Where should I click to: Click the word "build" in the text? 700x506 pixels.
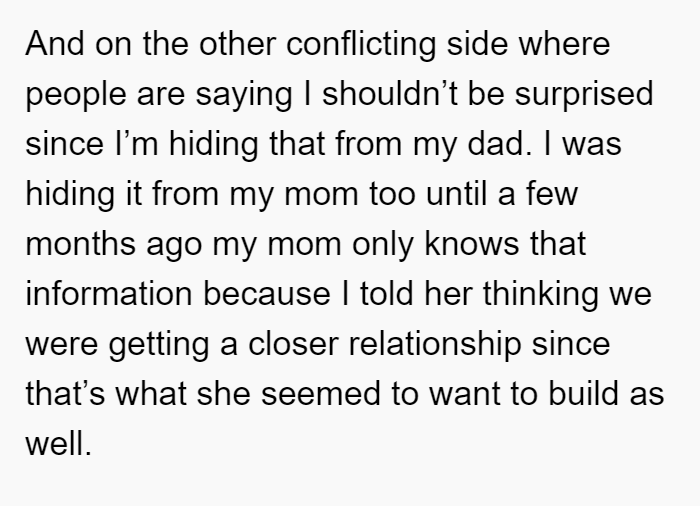[583, 394]
